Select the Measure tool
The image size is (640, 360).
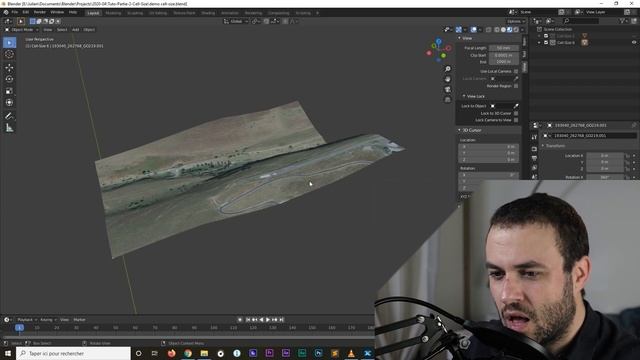[9, 128]
